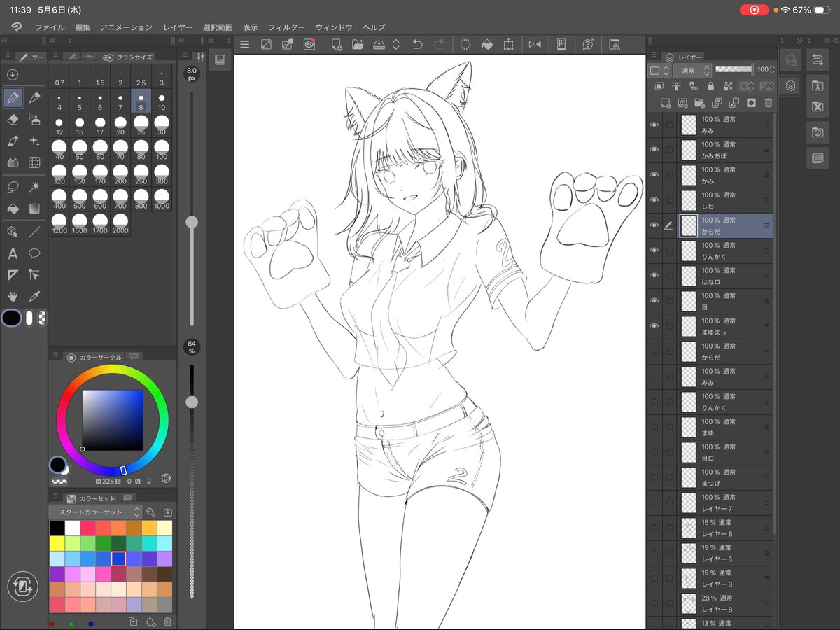Select the Balloon tool
Screen dimensions: 840x630
click(34, 253)
